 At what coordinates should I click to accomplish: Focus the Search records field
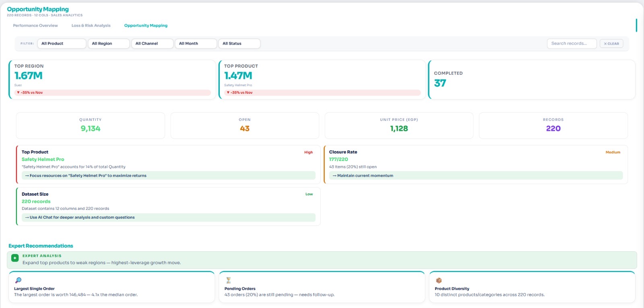[572, 43]
